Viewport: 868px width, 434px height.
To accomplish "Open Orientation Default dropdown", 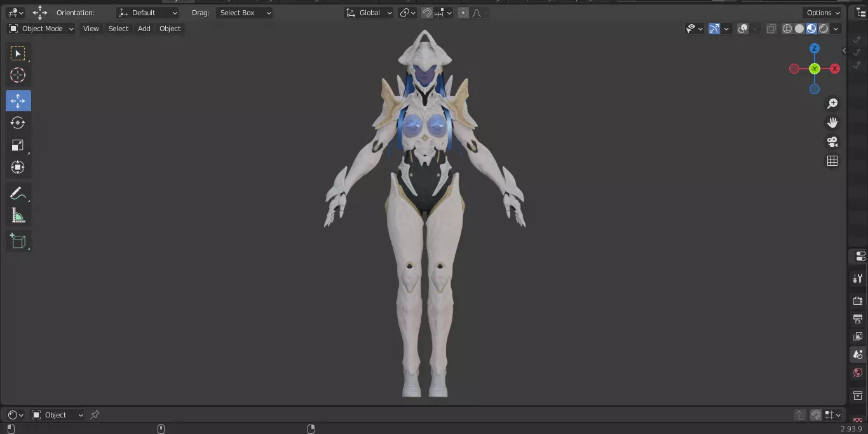I will (x=148, y=13).
